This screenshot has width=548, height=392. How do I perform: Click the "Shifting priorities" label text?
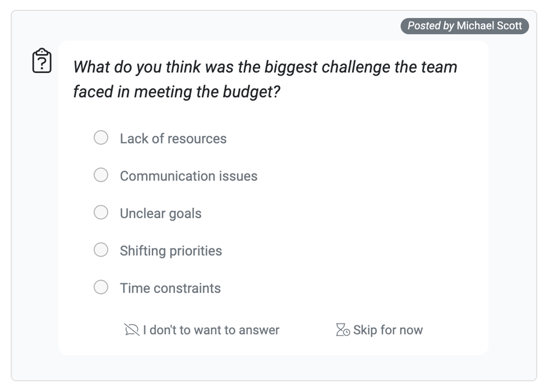171,251
